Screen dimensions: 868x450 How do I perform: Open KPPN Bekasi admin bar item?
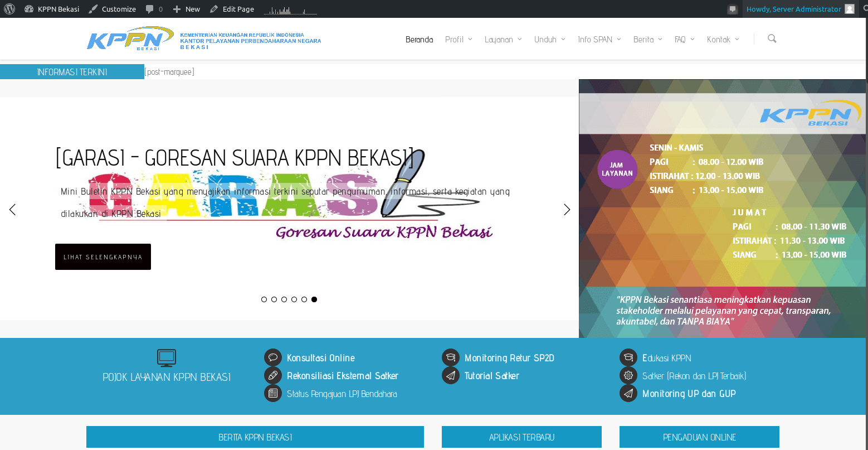pos(52,9)
